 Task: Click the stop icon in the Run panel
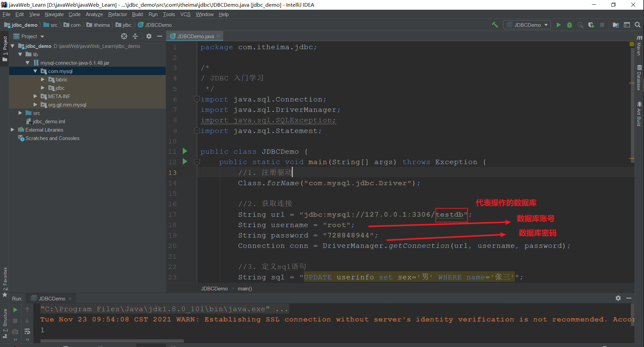coord(15,321)
